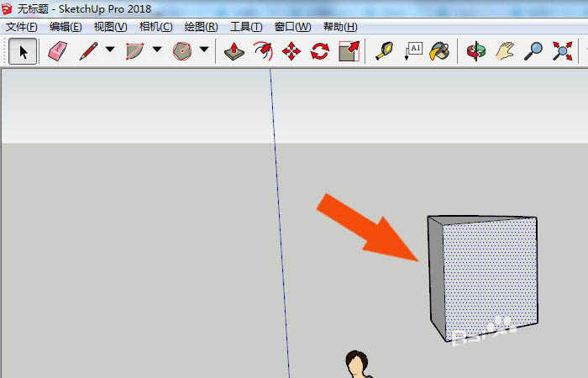Open the 绘图(R) menu
Image resolution: width=588 pixels, height=378 pixels.
click(202, 27)
